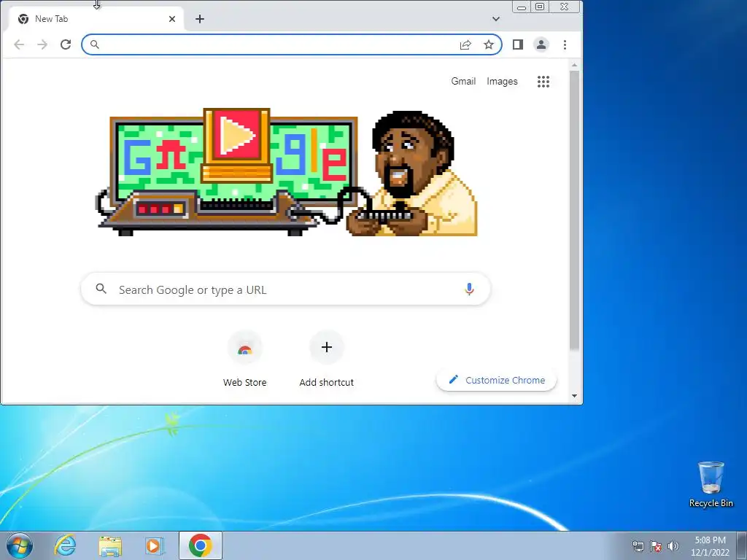The image size is (747, 560).
Task: Launch Internet Explorer from the taskbar
Action: click(x=65, y=545)
